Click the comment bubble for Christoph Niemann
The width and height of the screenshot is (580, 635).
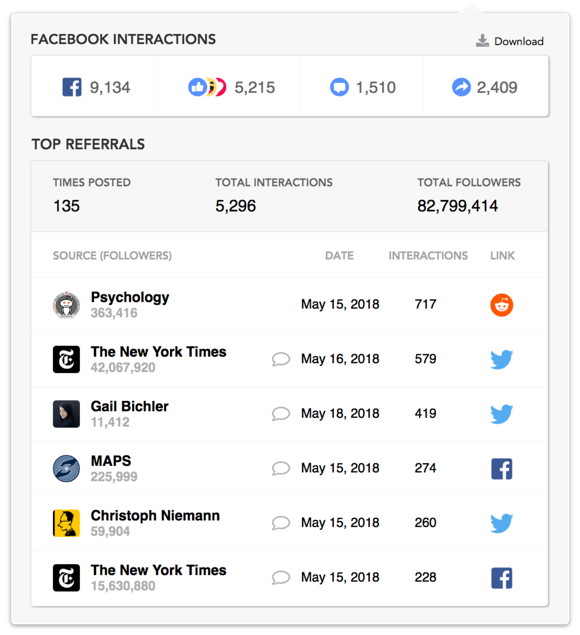(281, 523)
